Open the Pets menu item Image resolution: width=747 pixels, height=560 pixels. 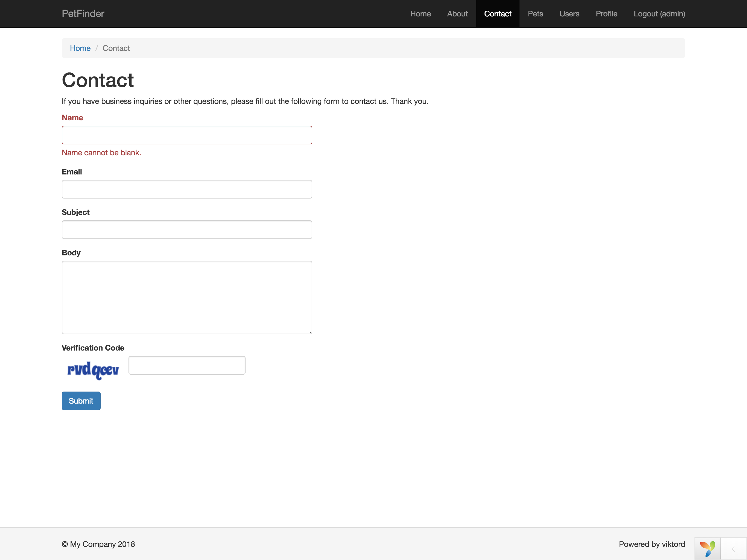[x=535, y=14]
